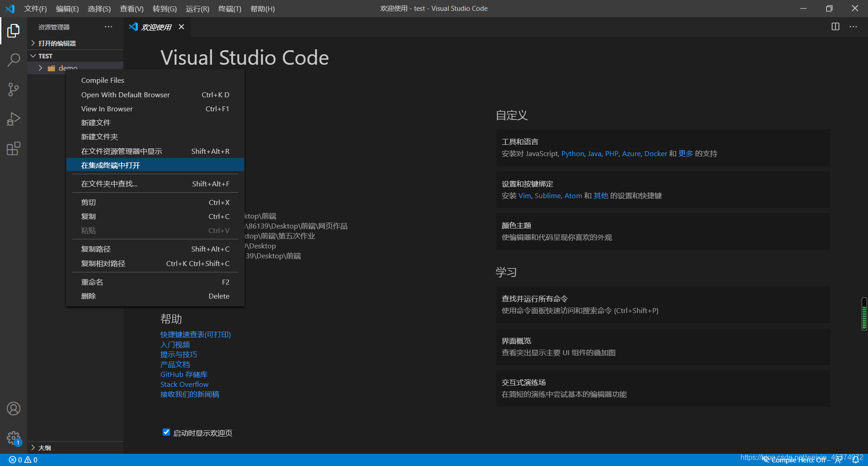This screenshot has height=466, width=868.
Task: Open the 选择(S) menu
Action: [99, 9]
